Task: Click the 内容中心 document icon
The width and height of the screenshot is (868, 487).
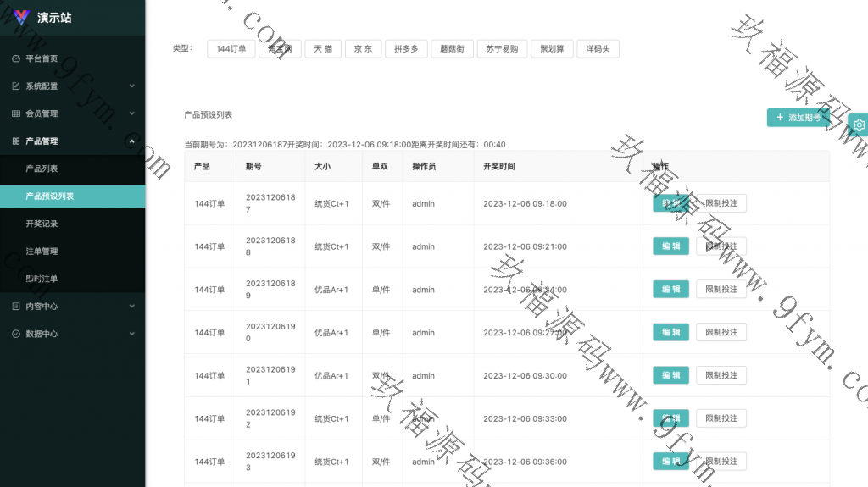Action: click(16, 307)
